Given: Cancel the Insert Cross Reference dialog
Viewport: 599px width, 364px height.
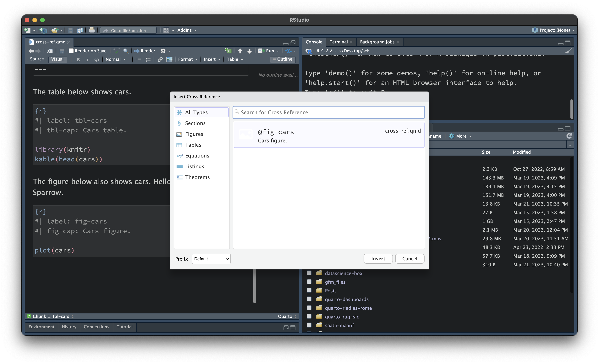Looking at the screenshot, I should [x=410, y=258].
